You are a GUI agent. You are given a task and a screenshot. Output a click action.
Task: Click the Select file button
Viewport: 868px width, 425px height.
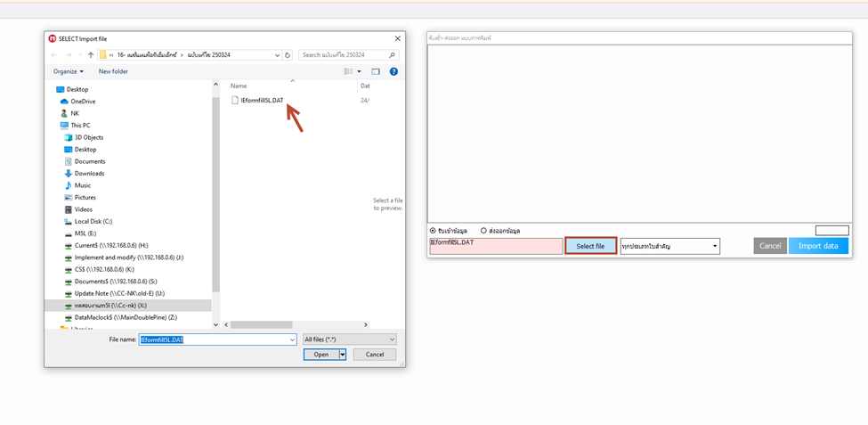pyautogui.click(x=590, y=246)
